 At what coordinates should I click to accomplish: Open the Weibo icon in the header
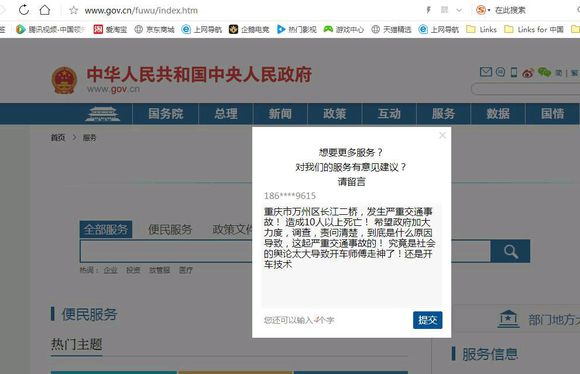pyautogui.click(x=528, y=73)
